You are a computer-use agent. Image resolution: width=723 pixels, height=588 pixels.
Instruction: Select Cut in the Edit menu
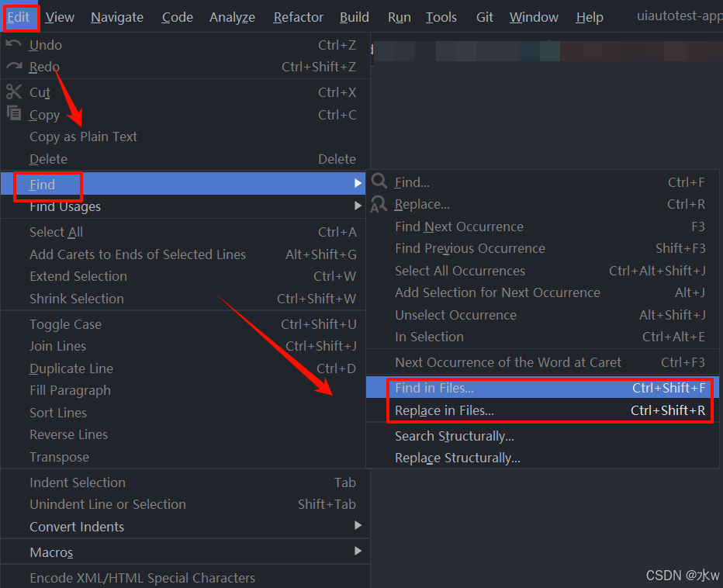(x=185, y=92)
